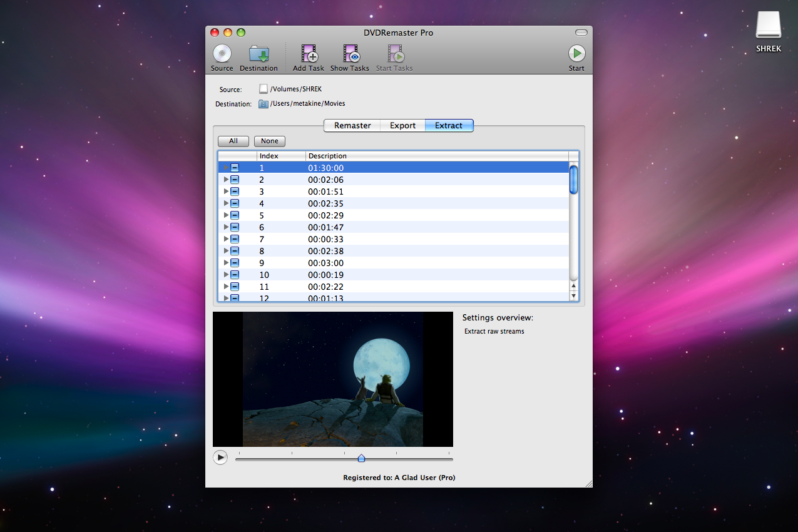Viewport: 798px width, 532px height.
Task: Click the title list scrollbar thumb
Action: click(573, 179)
